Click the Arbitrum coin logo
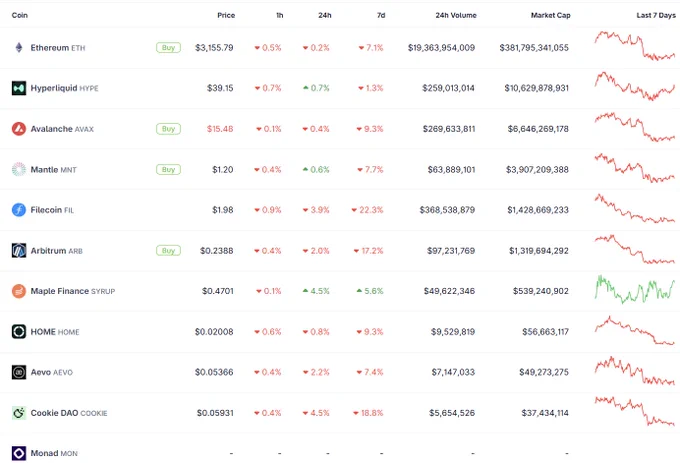Image resolution: width=680 pixels, height=463 pixels. coord(19,251)
